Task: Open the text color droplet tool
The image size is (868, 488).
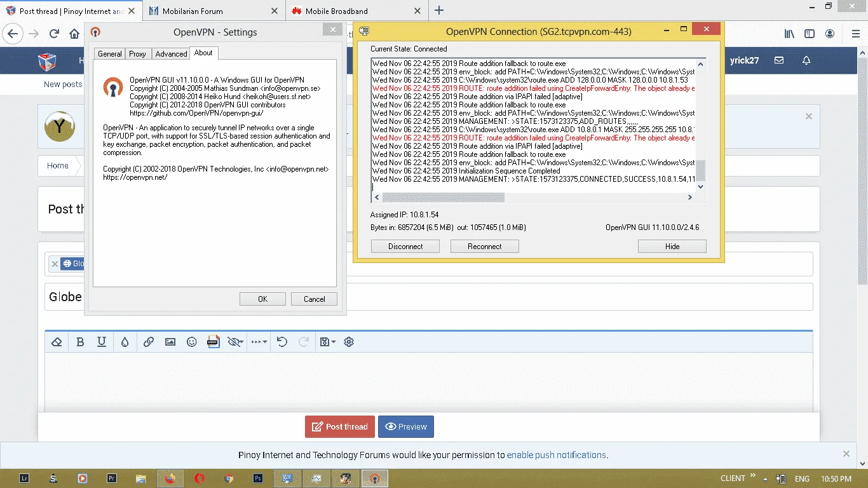Action: 125,342
